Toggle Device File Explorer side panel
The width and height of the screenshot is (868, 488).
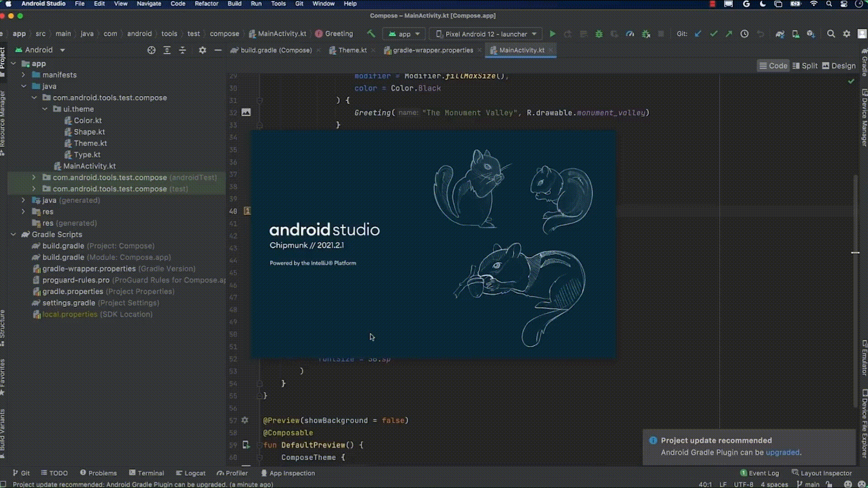pyautogui.click(x=864, y=424)
